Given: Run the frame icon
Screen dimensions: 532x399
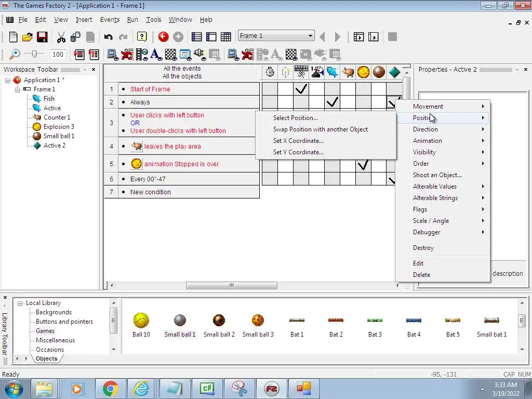Looking at the screenshot, I should 373,37.
